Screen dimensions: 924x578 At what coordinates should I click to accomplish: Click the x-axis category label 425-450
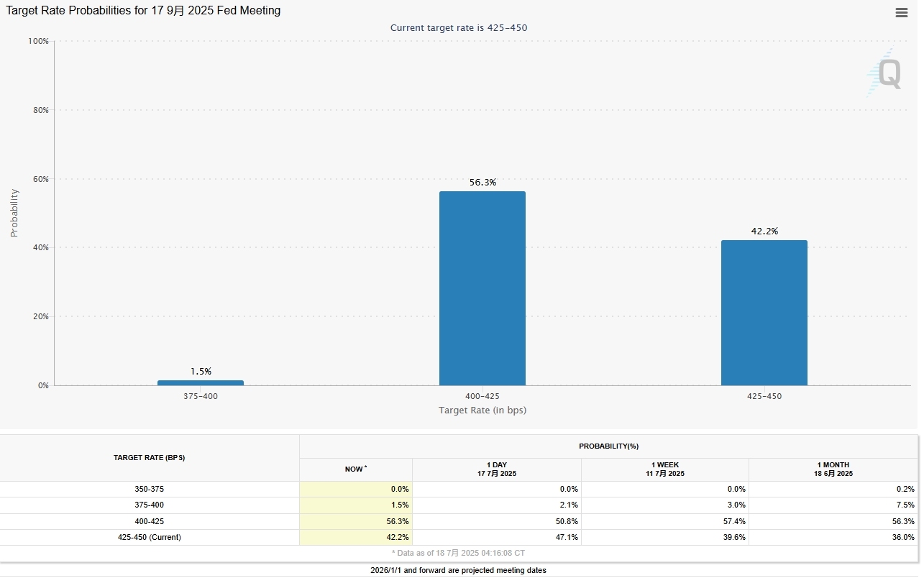coord(764,396)
